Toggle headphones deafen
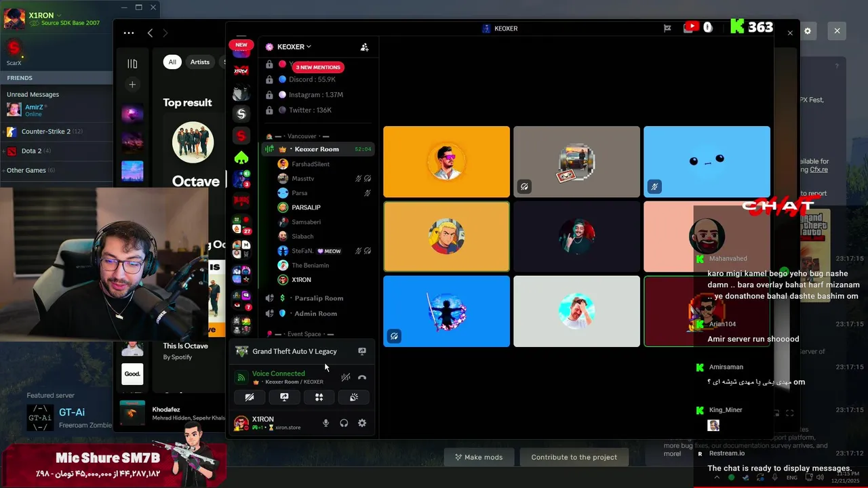This screenshot has width=868, height=488. coord(344,423)
